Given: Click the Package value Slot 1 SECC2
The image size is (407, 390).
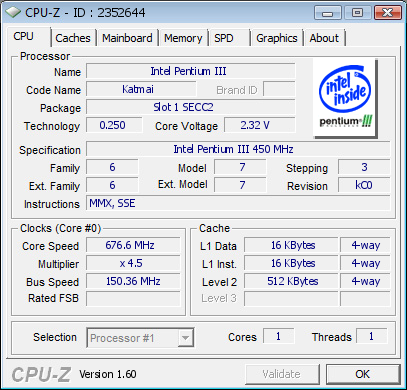Looking at the screenshot, I should [191, 107].
